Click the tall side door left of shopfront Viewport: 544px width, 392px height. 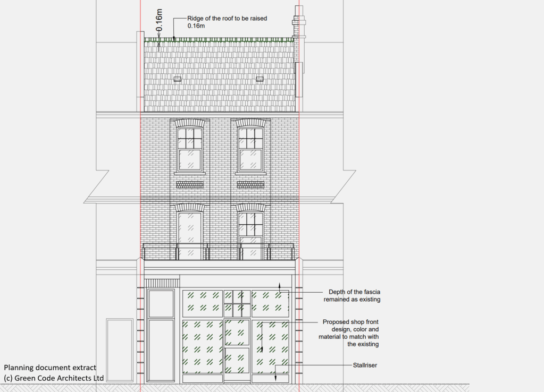[x=161, y=335]
